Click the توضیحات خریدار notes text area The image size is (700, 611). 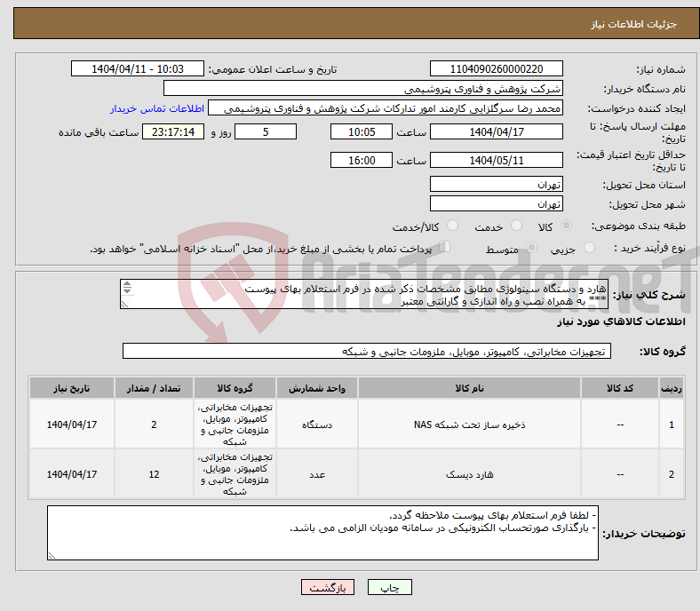[322, 533]
